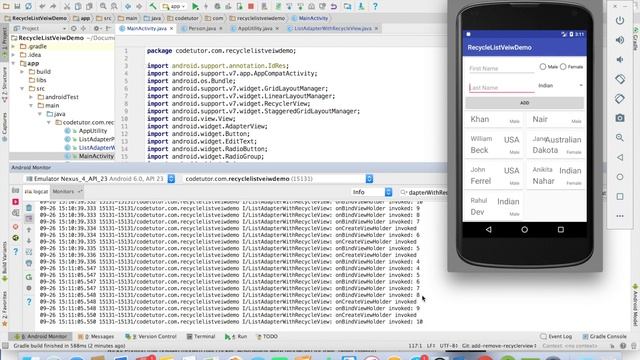
Task: Open the Terminal tool window
Action: point(201,336)
